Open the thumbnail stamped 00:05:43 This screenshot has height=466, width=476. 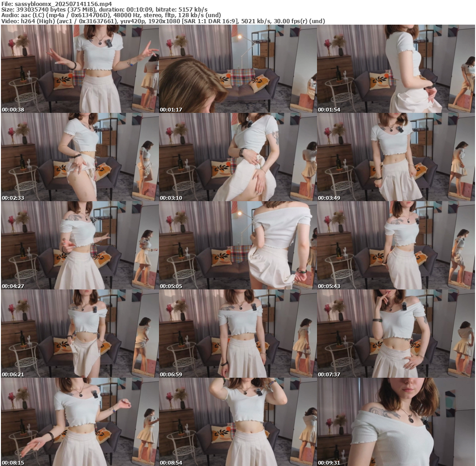coord(396,245)
